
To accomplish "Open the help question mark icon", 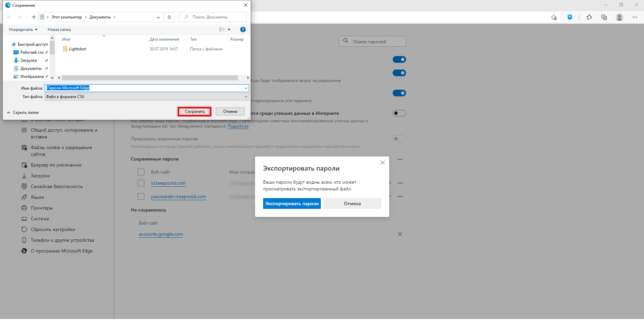I will (x=243, y=30).
